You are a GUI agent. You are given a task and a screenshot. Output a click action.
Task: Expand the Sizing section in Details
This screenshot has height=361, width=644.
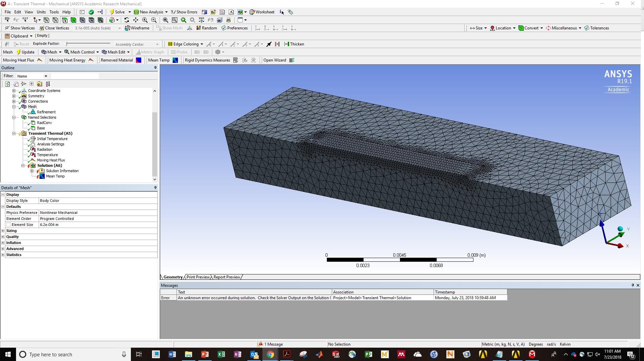tap(3, 231)
